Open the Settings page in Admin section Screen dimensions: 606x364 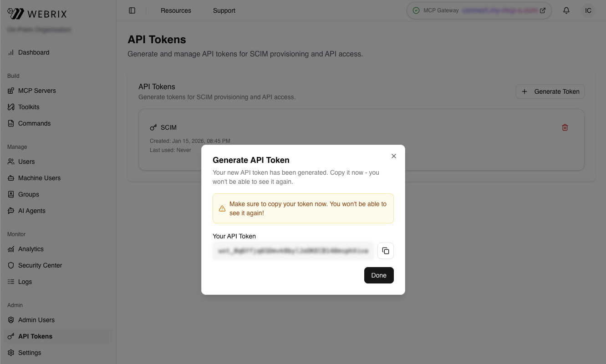(30, 353)
